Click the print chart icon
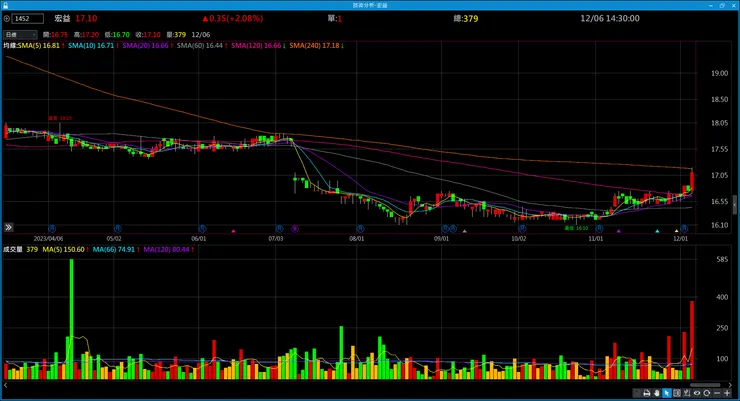This screenshot has width=740, height=401. tap(647, 393)
